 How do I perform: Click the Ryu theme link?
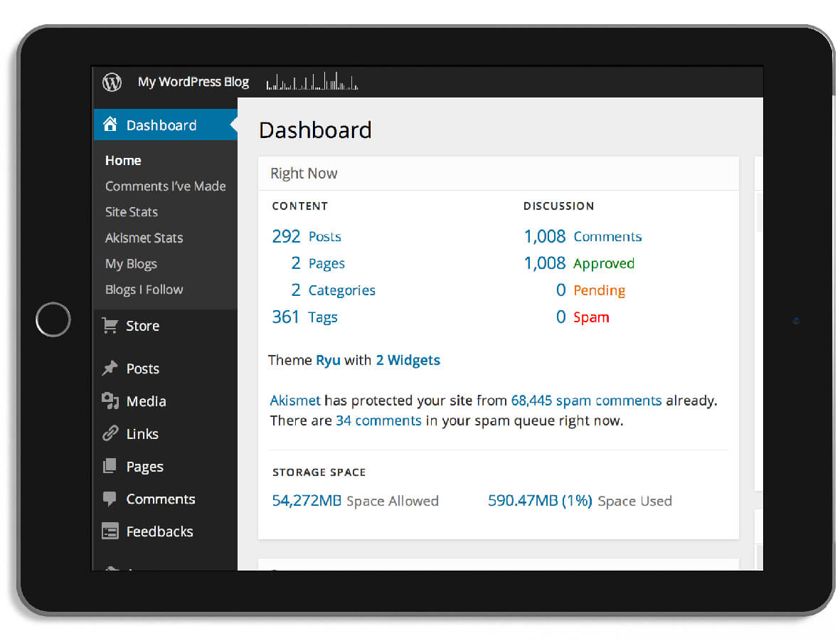[x=328, y=360]
